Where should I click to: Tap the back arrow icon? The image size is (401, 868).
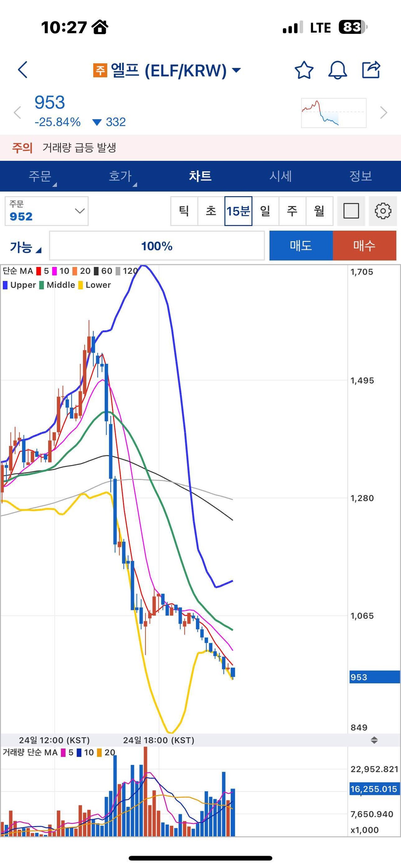23,70
